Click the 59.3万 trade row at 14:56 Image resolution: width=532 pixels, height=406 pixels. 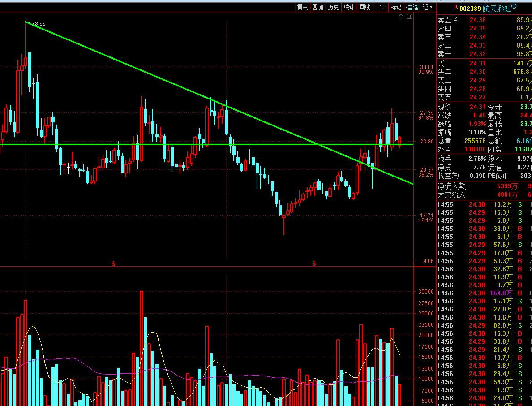[x=485, y=261]
